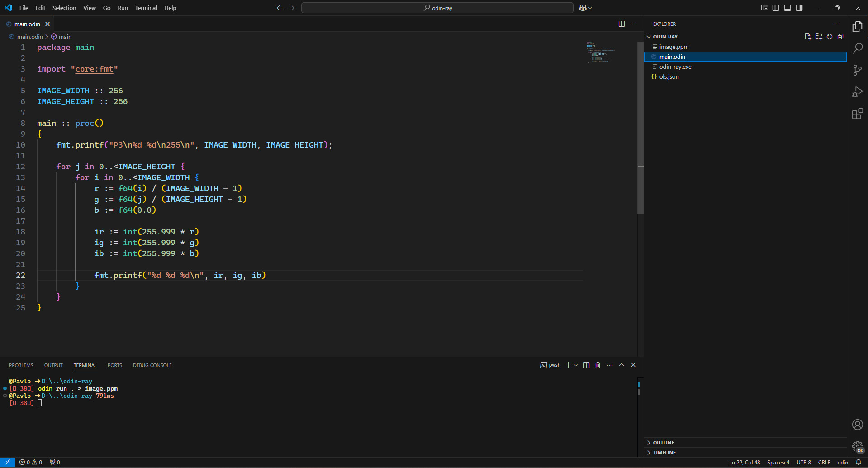The image size is (868, 468).
Task: Select odin-ray.exe in the explorer
Action: [745, 67]
